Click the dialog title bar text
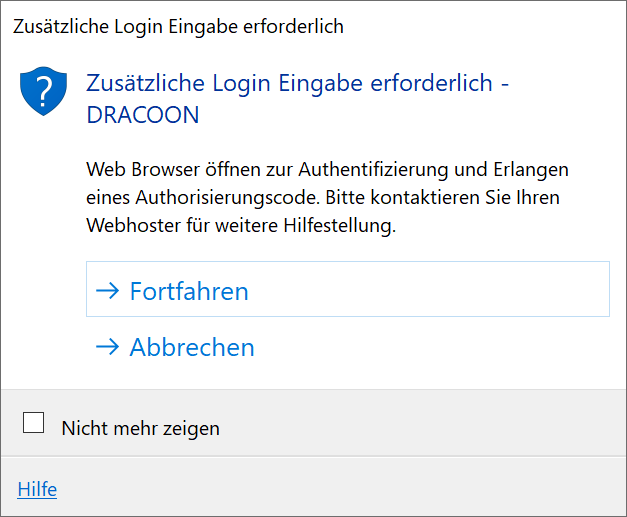The height and width of the screenshot is (517, 627). pos(178,27)
